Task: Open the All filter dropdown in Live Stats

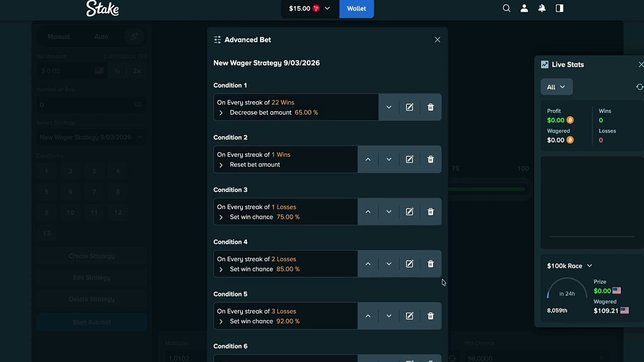Action: [x=556, y=87]
